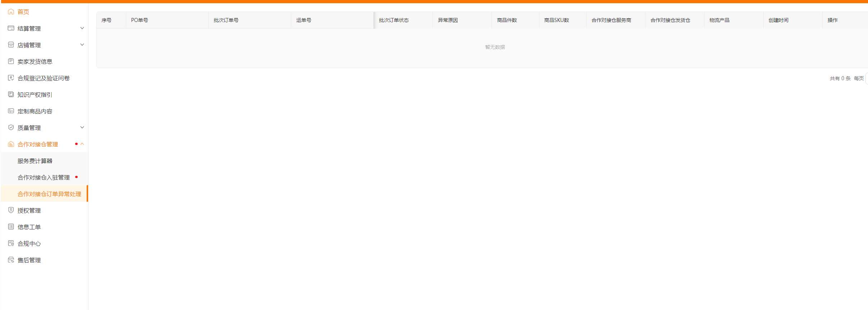Click the 卖家发货信息 icon
Screen dimensions: 868x310
pos(11,61)
